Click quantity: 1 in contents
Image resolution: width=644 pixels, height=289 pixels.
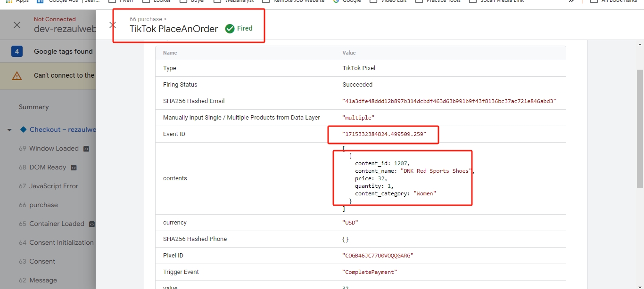tap(374, 186)
